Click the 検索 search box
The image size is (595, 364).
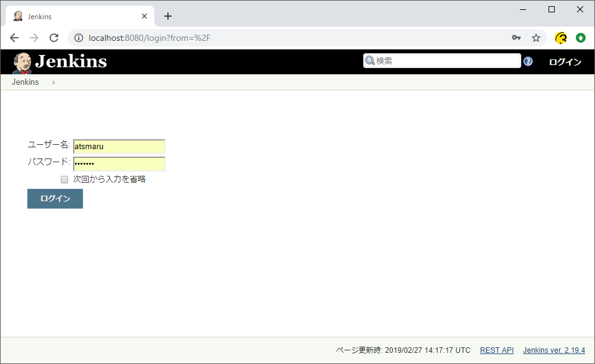(x=442, y=61)
